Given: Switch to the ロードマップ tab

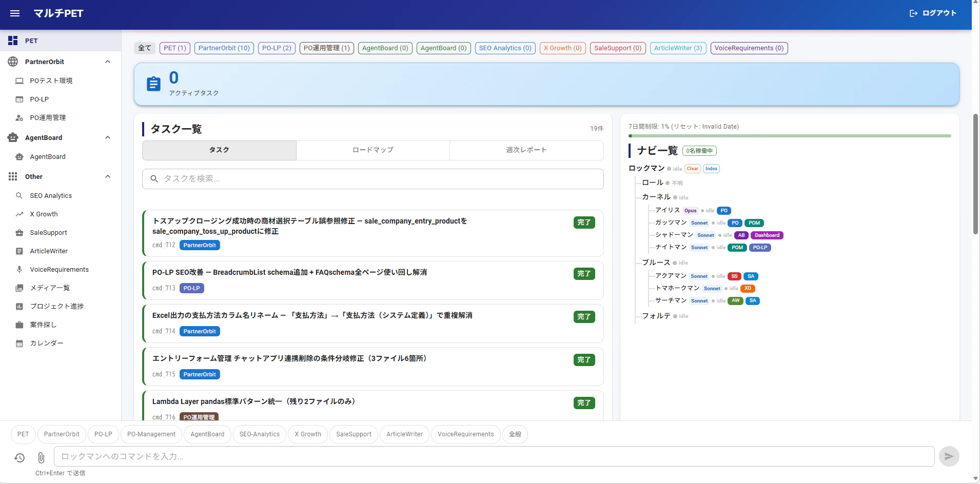Looking at the screenshot, I should (373, 150).
